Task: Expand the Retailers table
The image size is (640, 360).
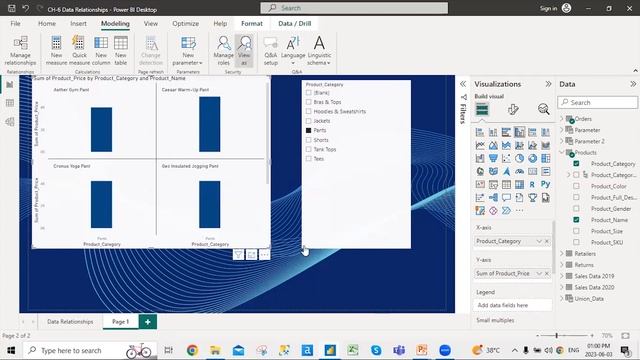Action: (x=562, y=253)
